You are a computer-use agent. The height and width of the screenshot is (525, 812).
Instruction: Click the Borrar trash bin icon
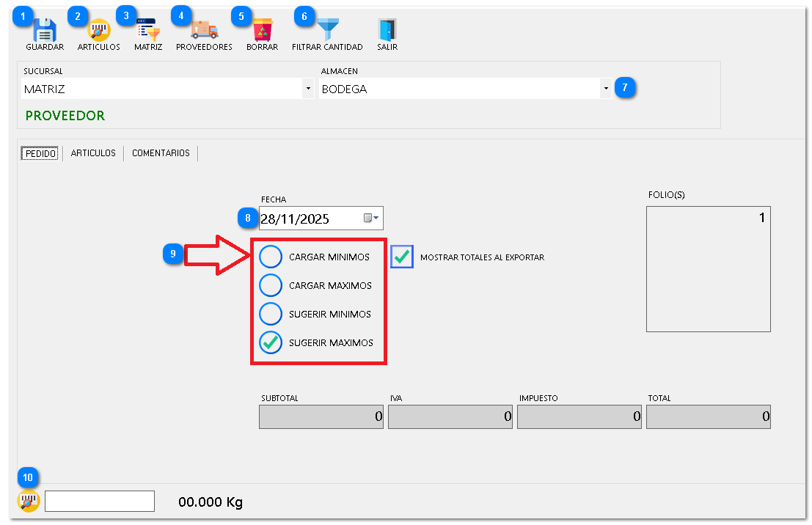pos(262,31)
